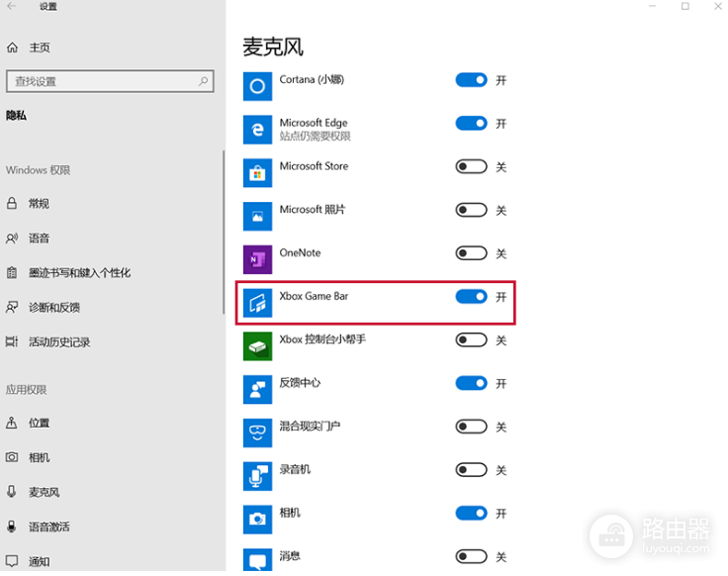The height and width of the screenshot is (576, 728).
Task: Click the Microsoft 照片 app icon
Action: coord(257,216)
